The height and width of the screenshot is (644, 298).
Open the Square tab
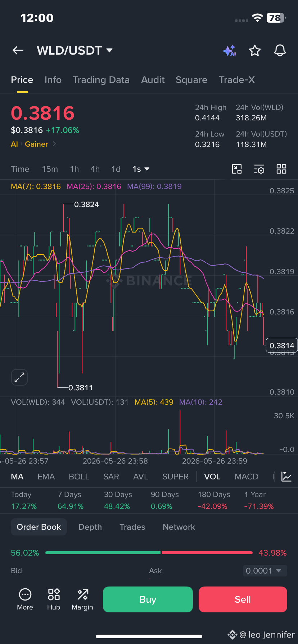[x=191, y=80]
